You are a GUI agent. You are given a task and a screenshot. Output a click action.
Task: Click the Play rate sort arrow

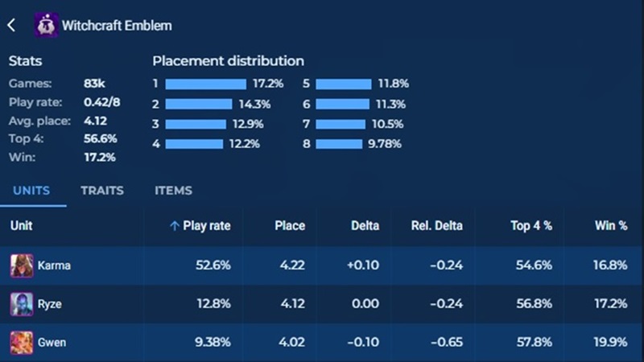pos(174,226)
